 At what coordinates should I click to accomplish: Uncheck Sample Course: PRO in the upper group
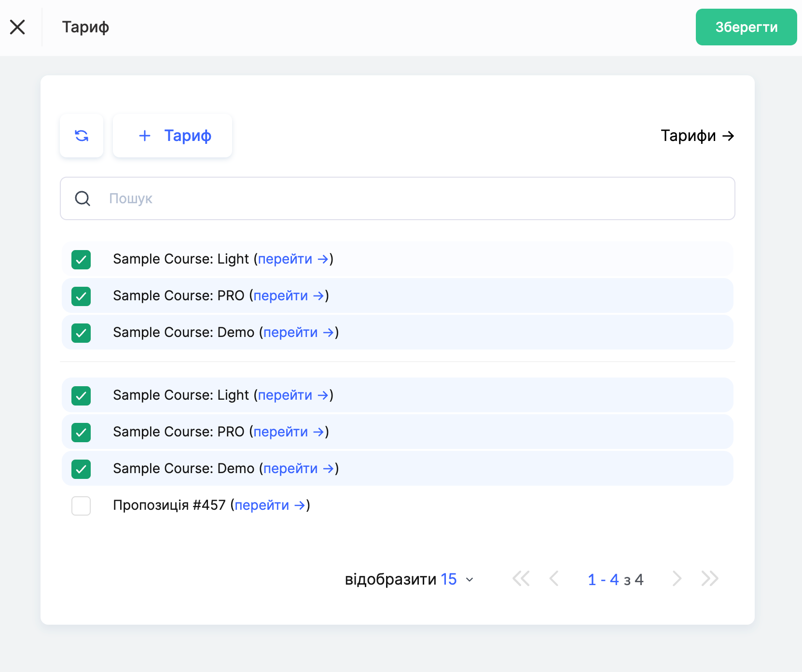pyautogui.click(x=81, y=296)
